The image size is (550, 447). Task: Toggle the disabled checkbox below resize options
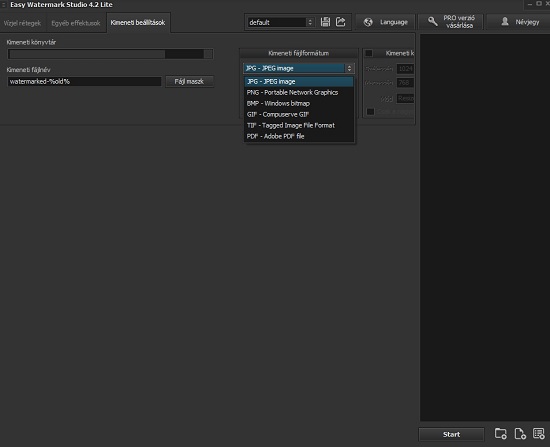coord(370,112)
